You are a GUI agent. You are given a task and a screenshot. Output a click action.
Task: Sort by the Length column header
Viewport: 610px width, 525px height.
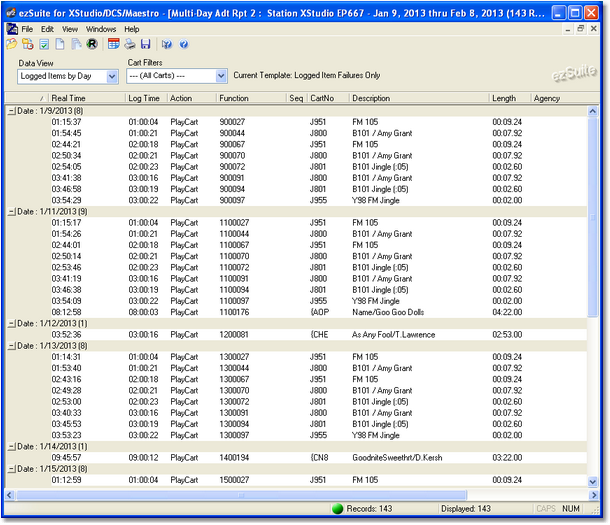[510, 98]
